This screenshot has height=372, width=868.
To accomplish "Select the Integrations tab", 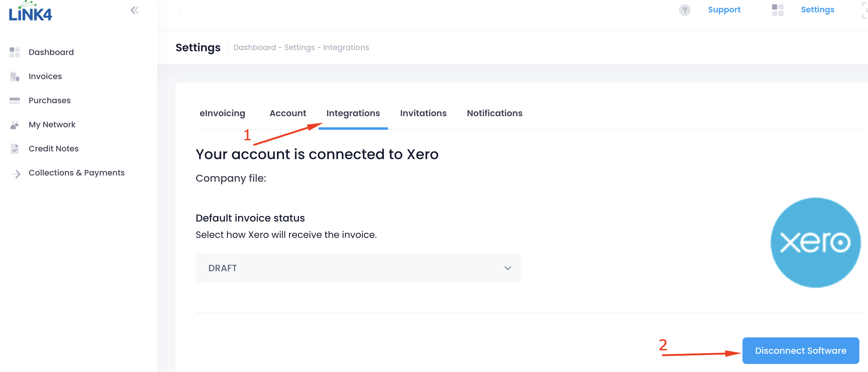I will coord(353,113).
